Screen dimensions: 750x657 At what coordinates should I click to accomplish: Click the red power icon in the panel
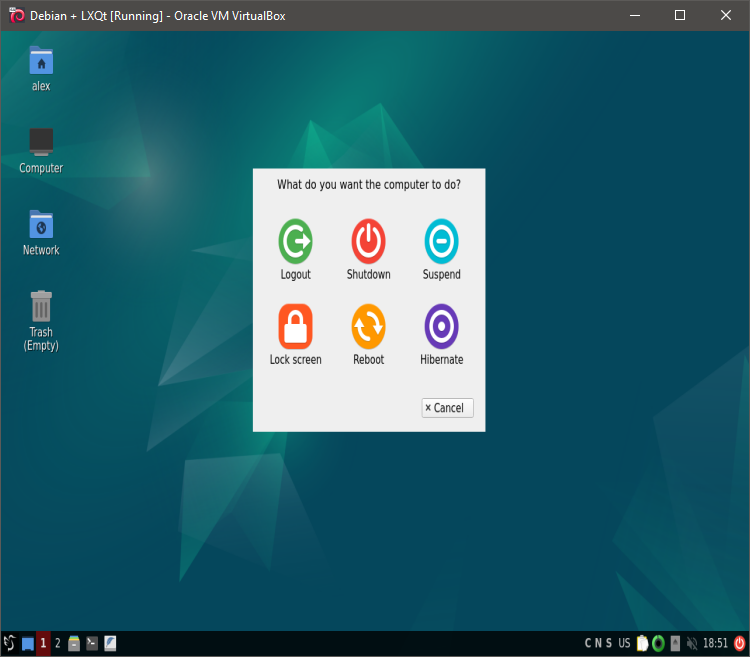click(739, 643)
